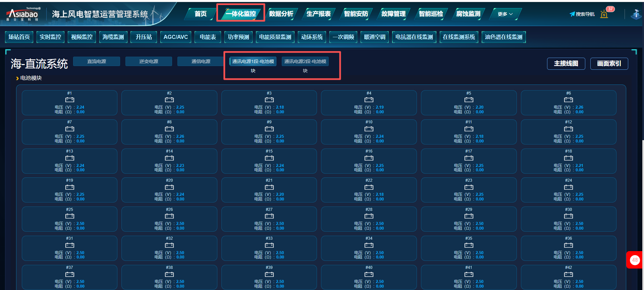Image resolution: width=644 pixels, height=290 pixels.
Task: Click battery icon of module #30
Action: 568,216
